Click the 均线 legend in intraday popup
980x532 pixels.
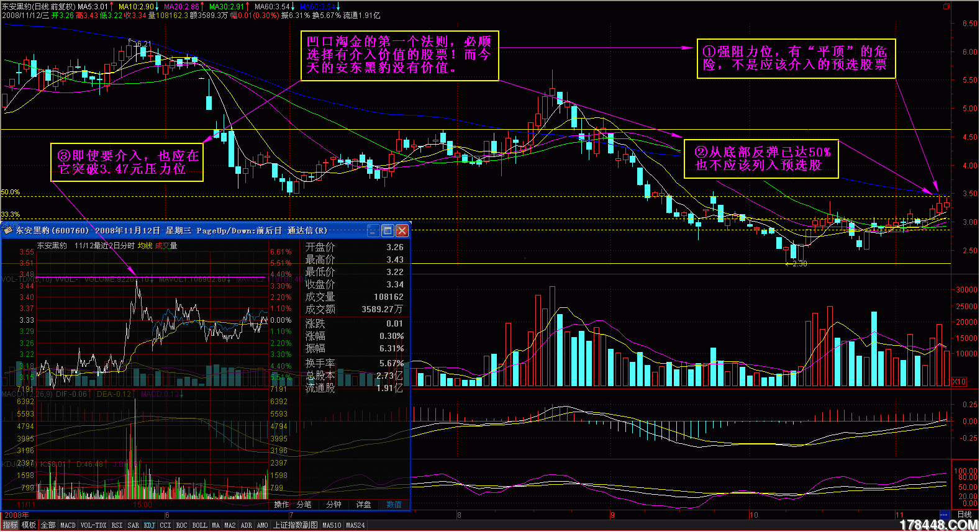(x=145, y=246)
